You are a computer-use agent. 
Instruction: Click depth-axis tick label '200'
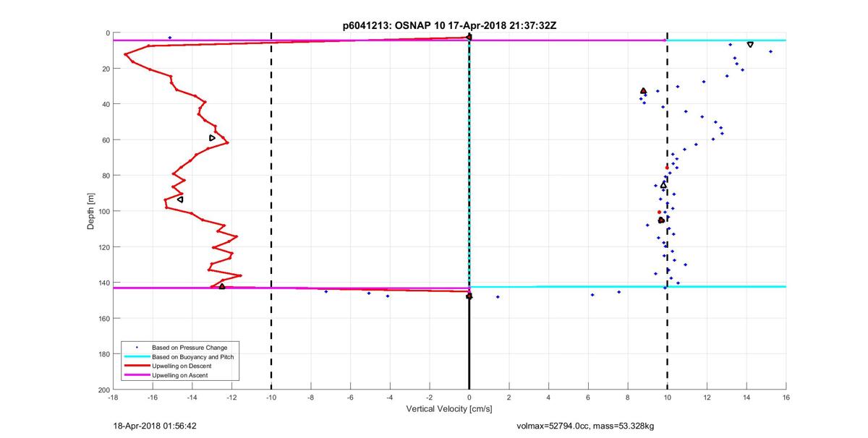click(105, 390)
